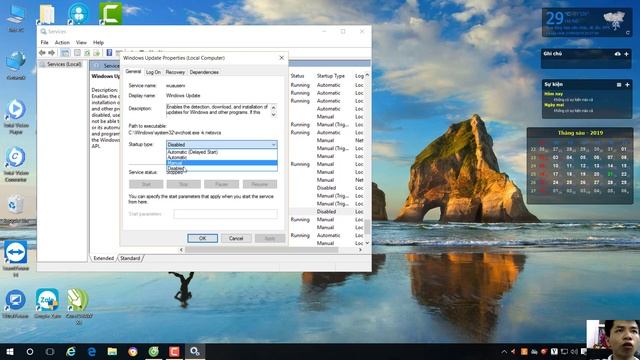Click the Services gears icon on taskbar

pos(195,351)
